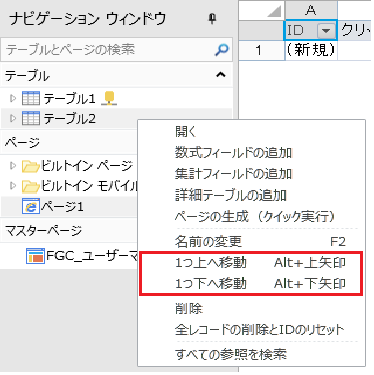Choose 集計フィールドの追加 in context menu

(x=252, y=174)
